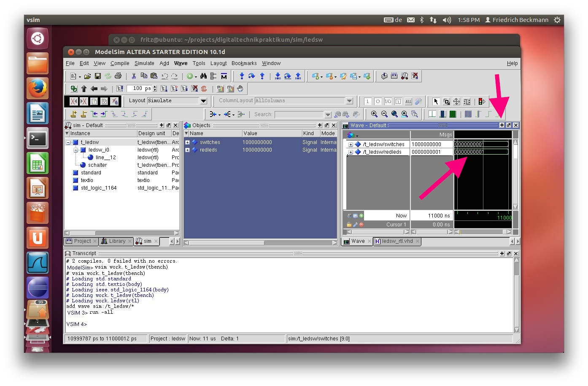Toggle the pan hand tool in toolbar

[240, 89]
